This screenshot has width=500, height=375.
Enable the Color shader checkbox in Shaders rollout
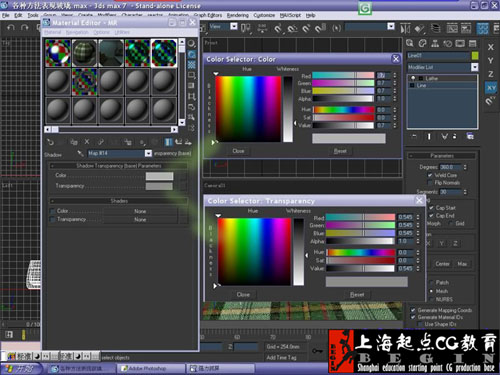(52, 211)
